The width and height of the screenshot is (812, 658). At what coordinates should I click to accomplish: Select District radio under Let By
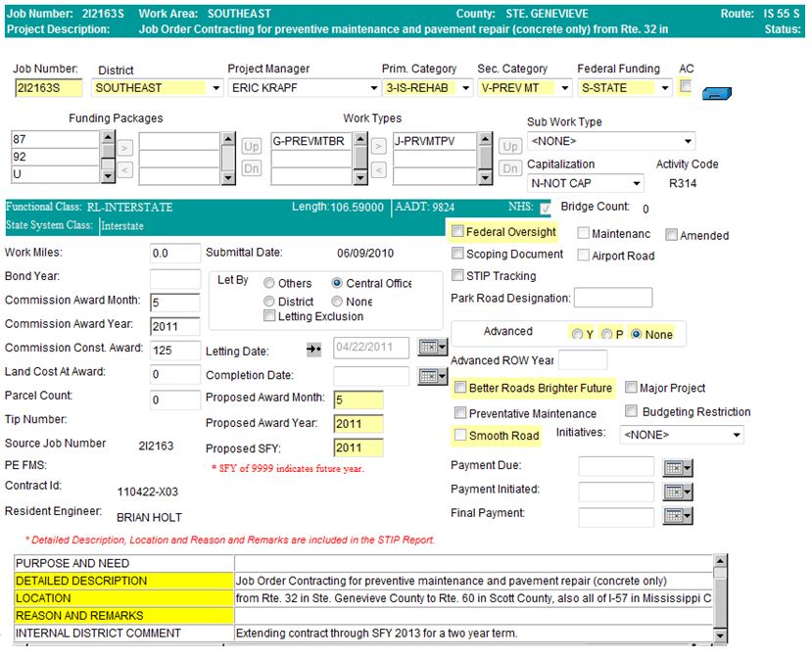[x=268, y=301]
